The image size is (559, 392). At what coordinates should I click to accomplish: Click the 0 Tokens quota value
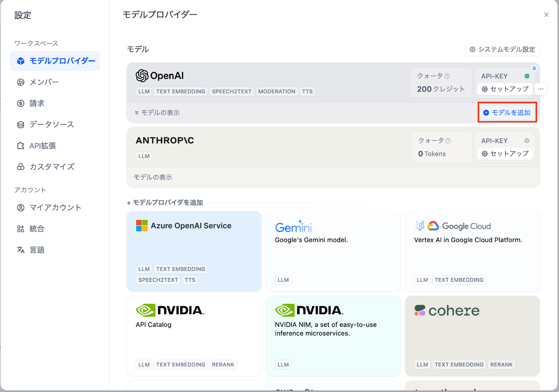coord(432,154)
